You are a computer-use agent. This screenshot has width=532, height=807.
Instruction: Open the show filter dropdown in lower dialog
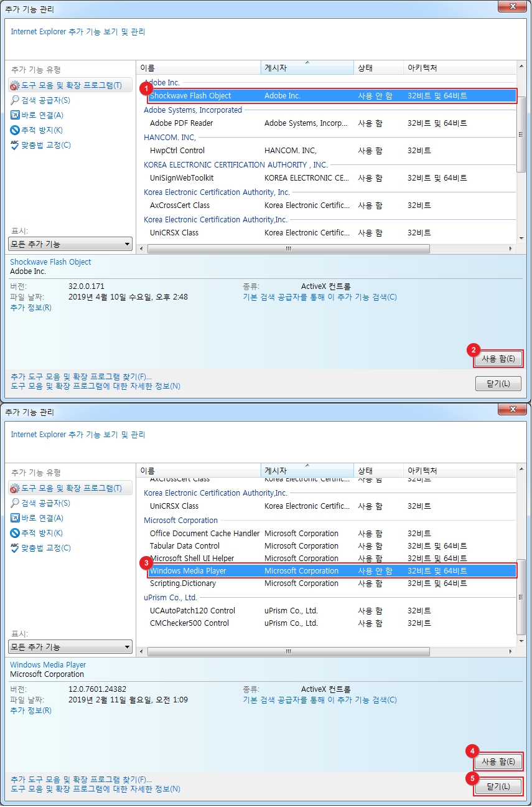point(70,647)
